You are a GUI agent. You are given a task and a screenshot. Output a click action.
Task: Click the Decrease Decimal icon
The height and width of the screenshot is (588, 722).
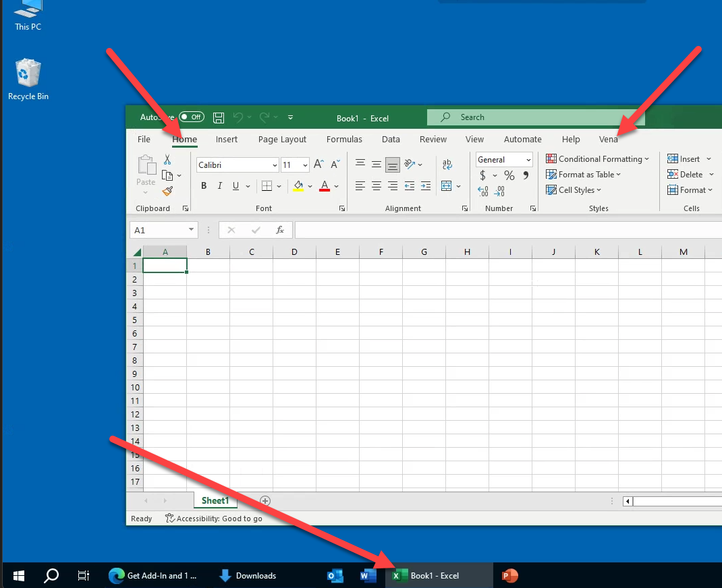pyautogui.click(x=499, y=191)
